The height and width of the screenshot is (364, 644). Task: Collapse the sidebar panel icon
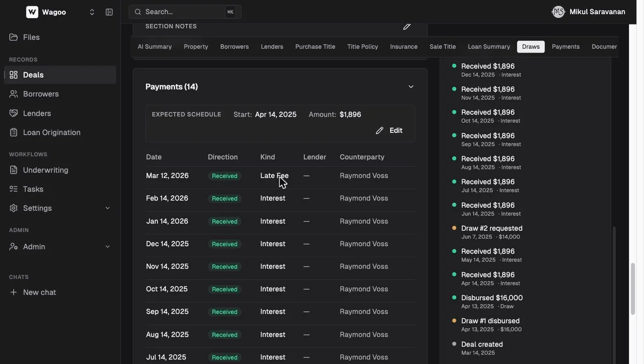109,12
